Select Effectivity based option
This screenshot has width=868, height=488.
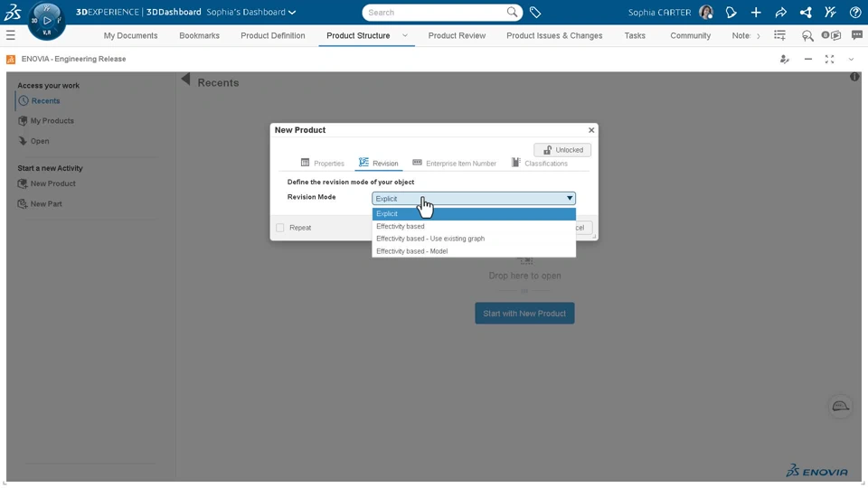[x=474, y=226]
